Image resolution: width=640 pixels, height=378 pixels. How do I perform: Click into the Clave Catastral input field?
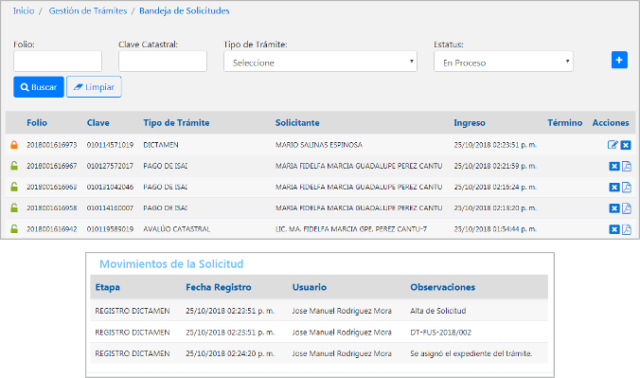162,61
